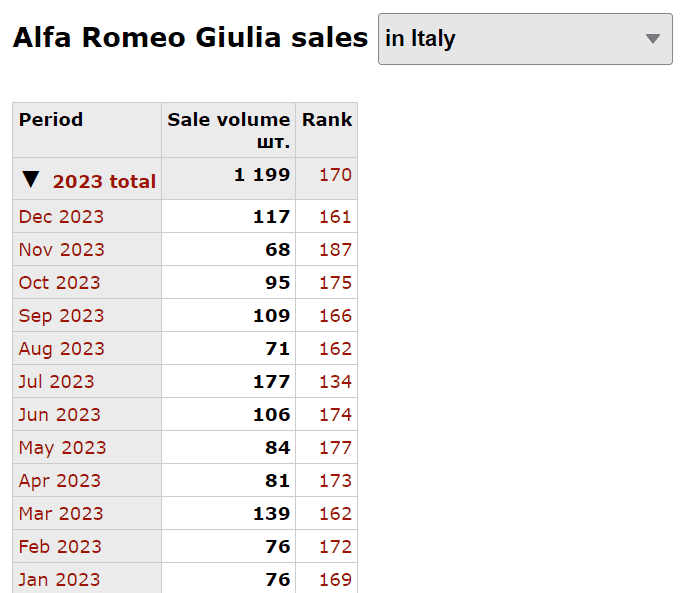
Task: Click the dropdown arrow beside 'in Italy'
Action: (653, 39)
